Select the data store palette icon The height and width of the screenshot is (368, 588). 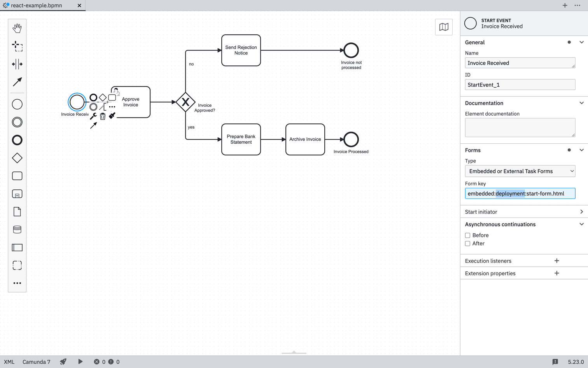[x=17, y=229]
